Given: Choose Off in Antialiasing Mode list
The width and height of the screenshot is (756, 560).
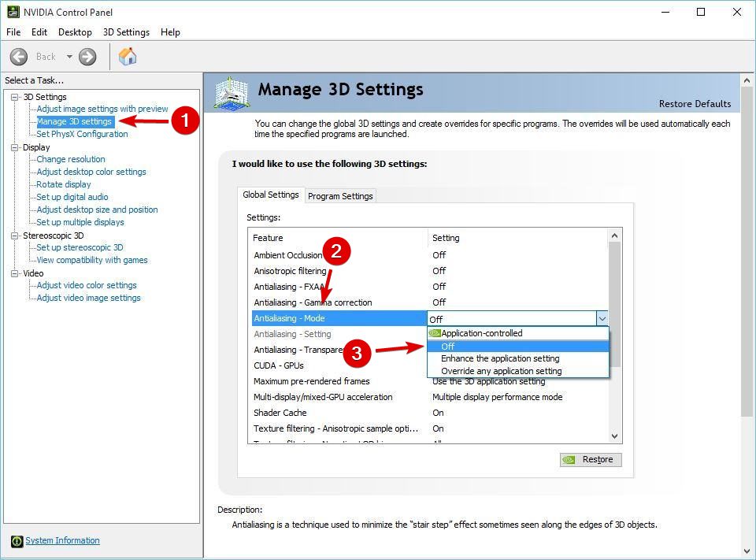Looking at the screenshot, I should (518, 347).
